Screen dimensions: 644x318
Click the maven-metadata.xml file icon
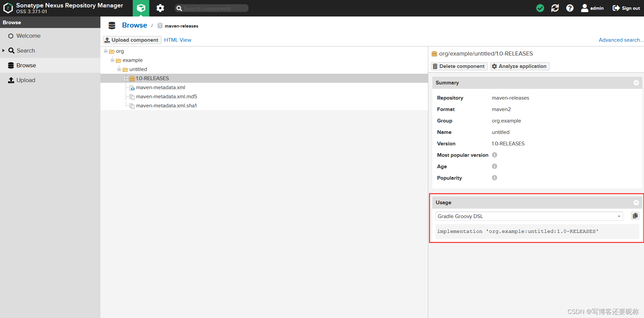pyautogui.click(x=132, y=88)
